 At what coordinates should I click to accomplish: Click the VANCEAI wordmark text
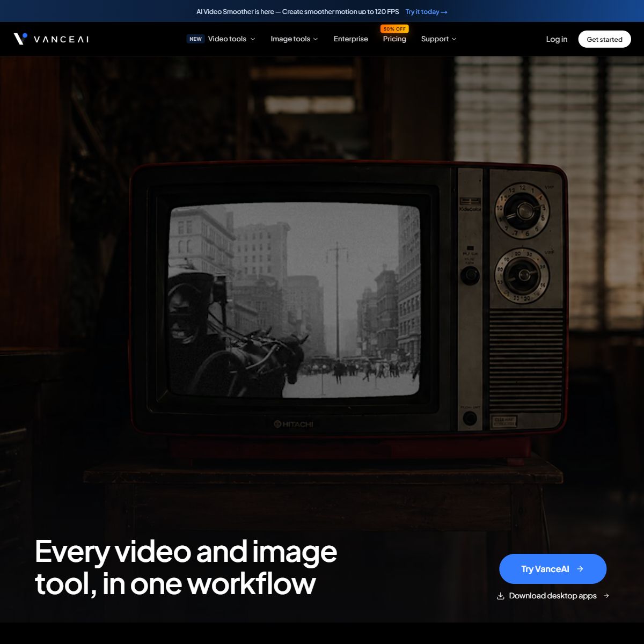pos(61,39)
